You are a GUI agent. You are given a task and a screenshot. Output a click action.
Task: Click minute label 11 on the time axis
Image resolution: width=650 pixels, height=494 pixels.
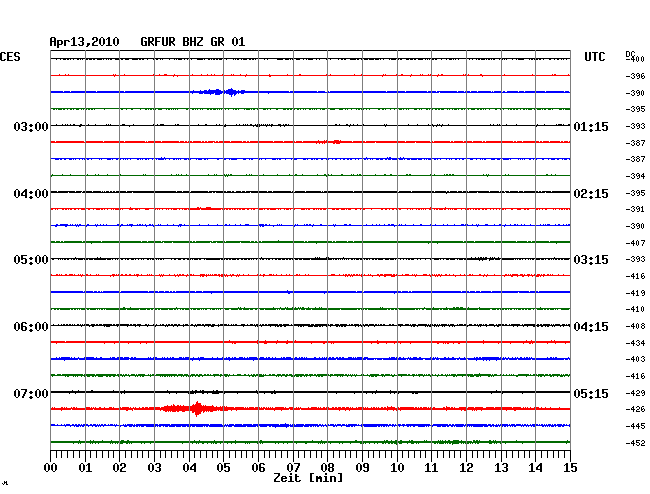click(x=431, y=468)
